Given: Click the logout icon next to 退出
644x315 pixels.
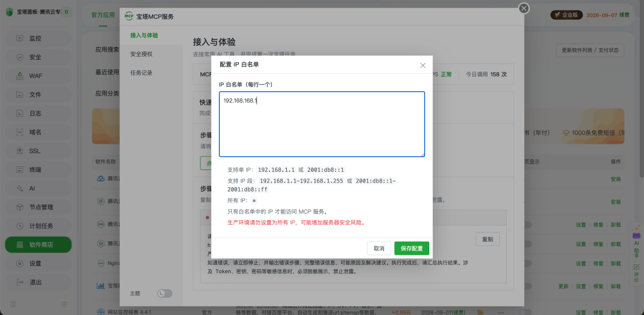Looking at the screenshot, I should coord(20,282).
